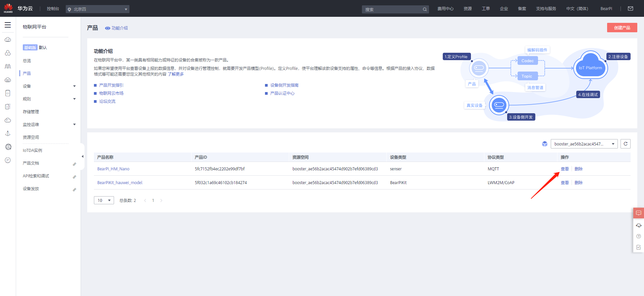Viewport: 644px width, 296px height.
Task: Open the booster_ae56b2acac4547 resource space dropdown
Action: [584, 144]
